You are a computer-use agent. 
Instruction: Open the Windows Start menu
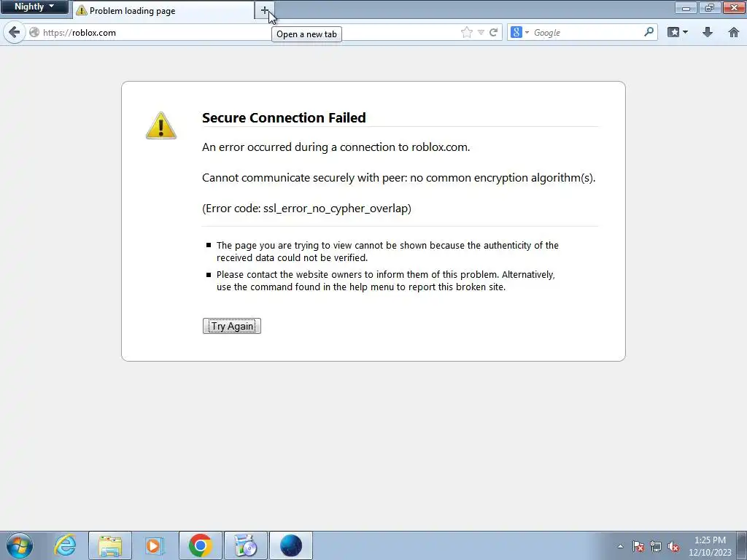pos(20,545)
